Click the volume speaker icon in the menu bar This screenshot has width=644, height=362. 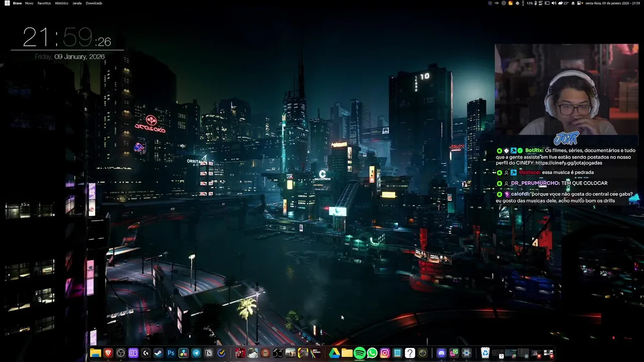click(554, 3)
